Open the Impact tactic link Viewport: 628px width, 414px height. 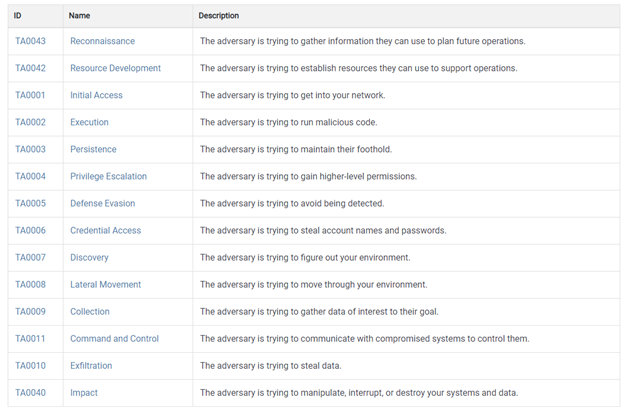[84, 392]
